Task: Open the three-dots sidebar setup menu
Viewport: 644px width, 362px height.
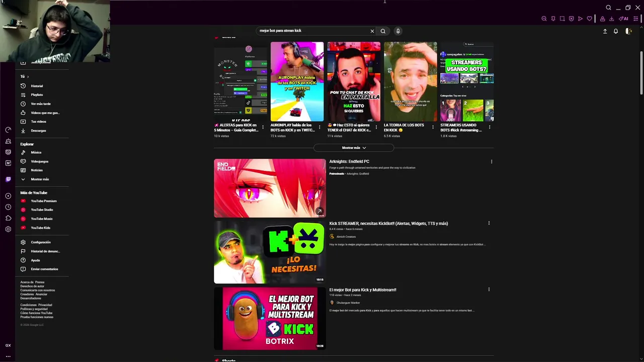Action: [8, 356]
